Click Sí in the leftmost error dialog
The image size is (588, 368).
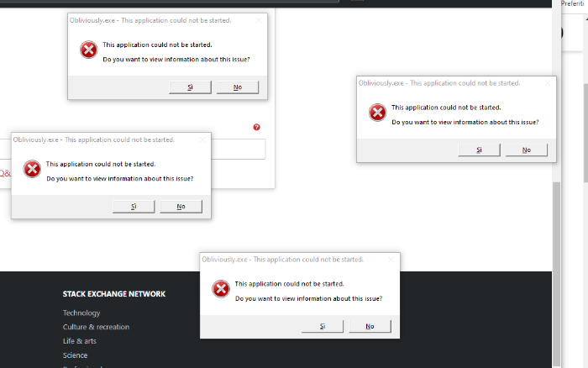(x=134, y=207)
